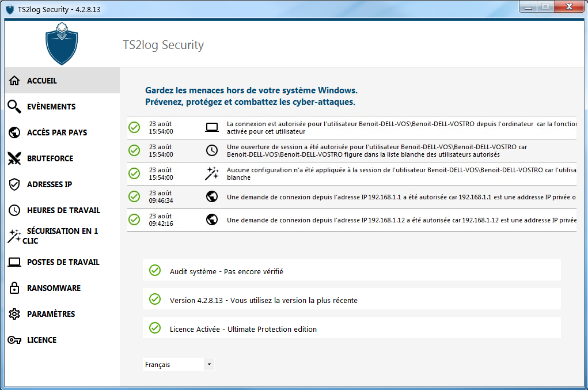Viewport: 588px width, 390px height.
Task: Click the 'Prévenez, protégez et combattez' tagline
Action: click(250, 102)
